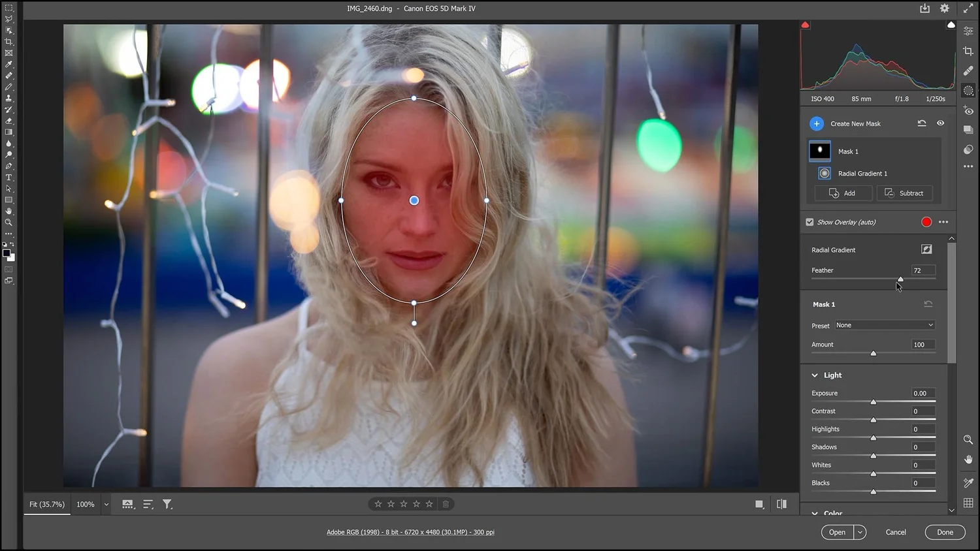Toggle mask visibility eye beside Create New Mask
980x551 pixels.
pos(941,123)
